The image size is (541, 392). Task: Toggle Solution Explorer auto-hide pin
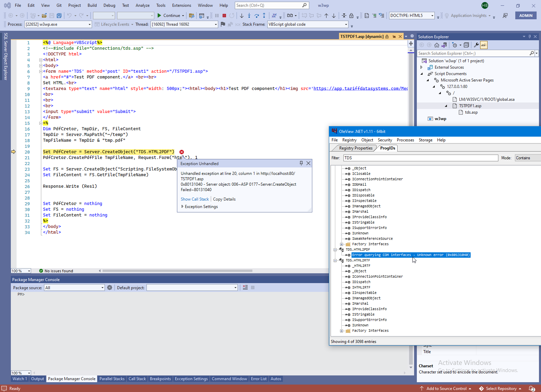click(529, 37)
